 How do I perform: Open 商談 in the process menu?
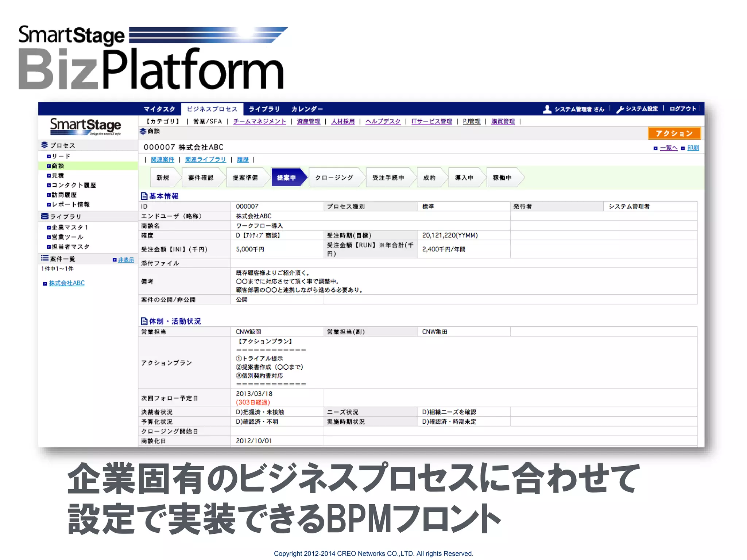[58, 166]
